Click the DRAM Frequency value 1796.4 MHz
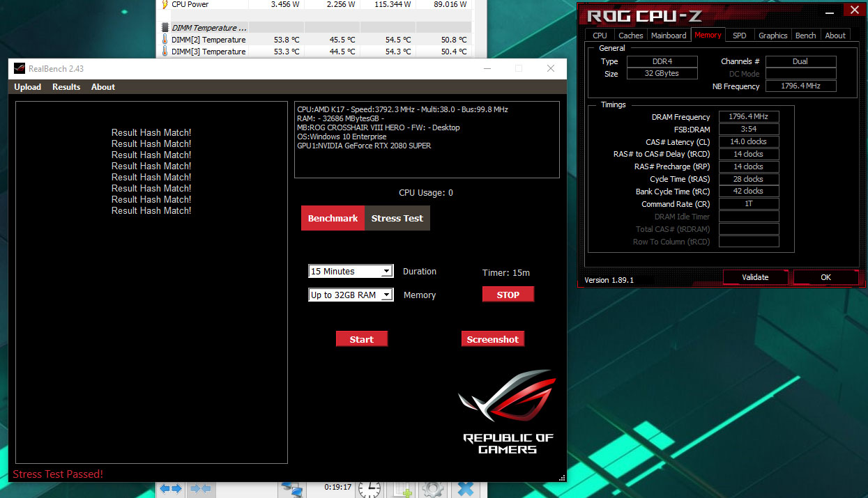This screenshot has width=868, height=498. [749, 117]
